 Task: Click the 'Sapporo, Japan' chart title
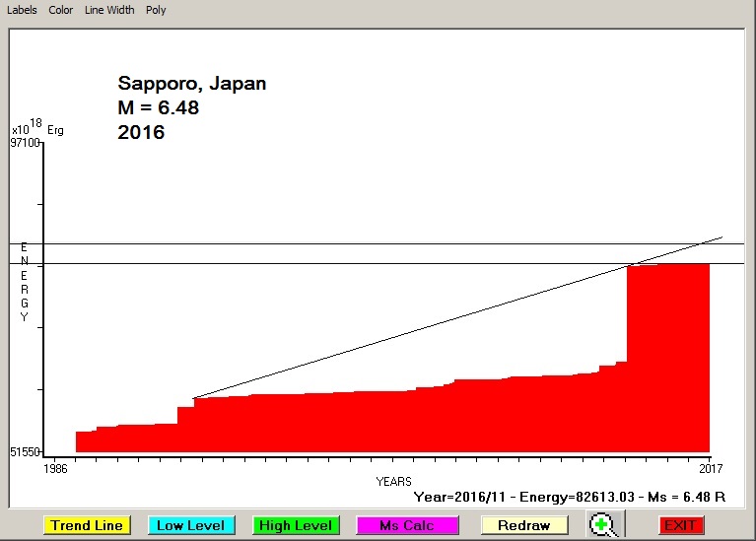click(191, 84)
